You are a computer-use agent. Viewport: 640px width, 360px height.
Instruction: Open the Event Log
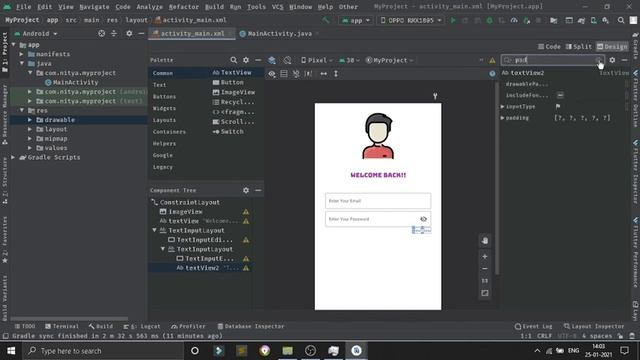[533, 326]
